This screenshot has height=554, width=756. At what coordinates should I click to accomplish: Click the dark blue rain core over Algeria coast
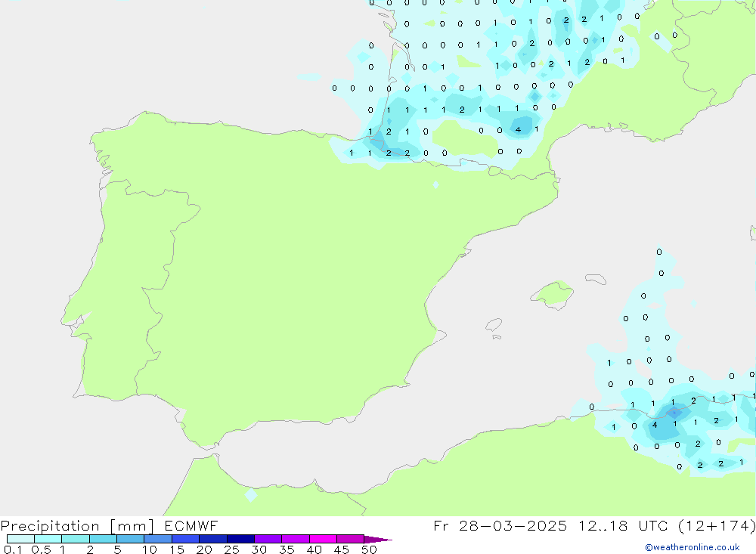[x=673, y=412]
